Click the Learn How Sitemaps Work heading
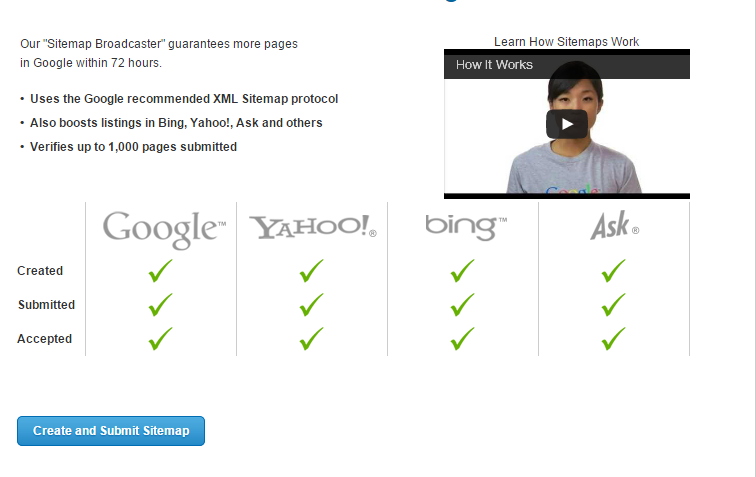The width and height of the screenshot is (756, 477). (x=567, y=42)
